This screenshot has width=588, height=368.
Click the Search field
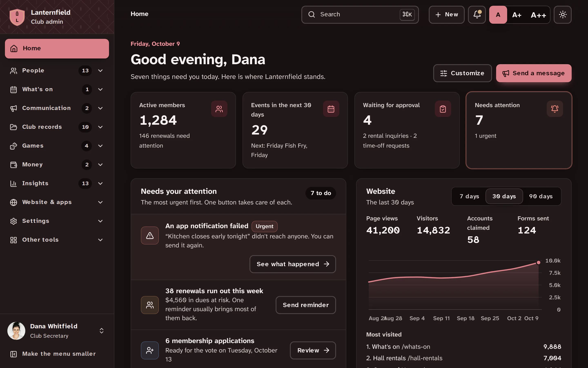(360, 15)
